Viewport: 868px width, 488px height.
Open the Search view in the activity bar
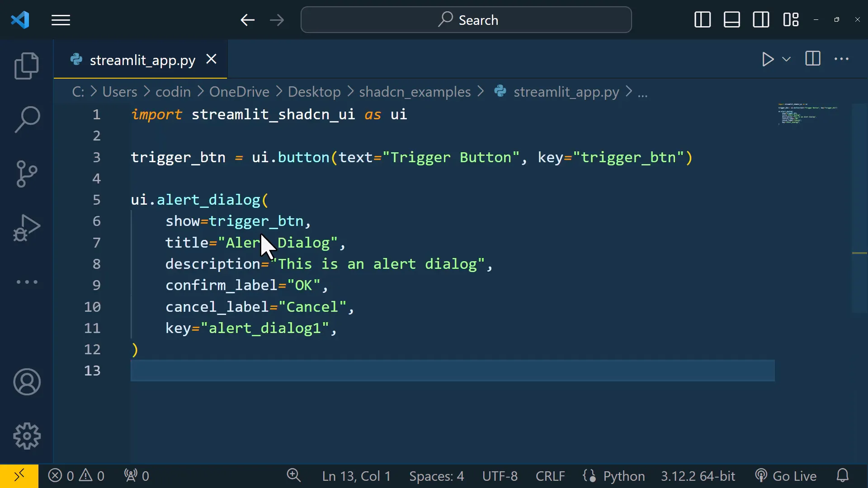point(26,119)
